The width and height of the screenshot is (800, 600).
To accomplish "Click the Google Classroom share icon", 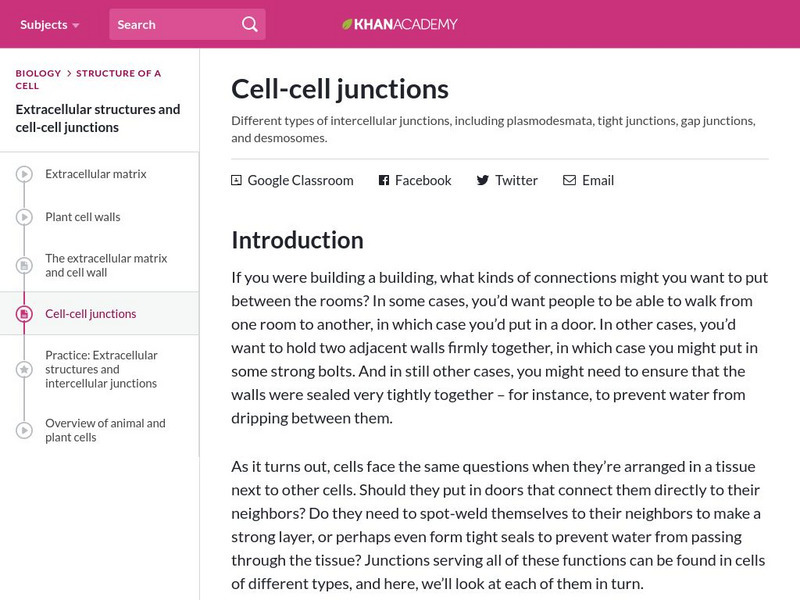I will click(237, 181).
